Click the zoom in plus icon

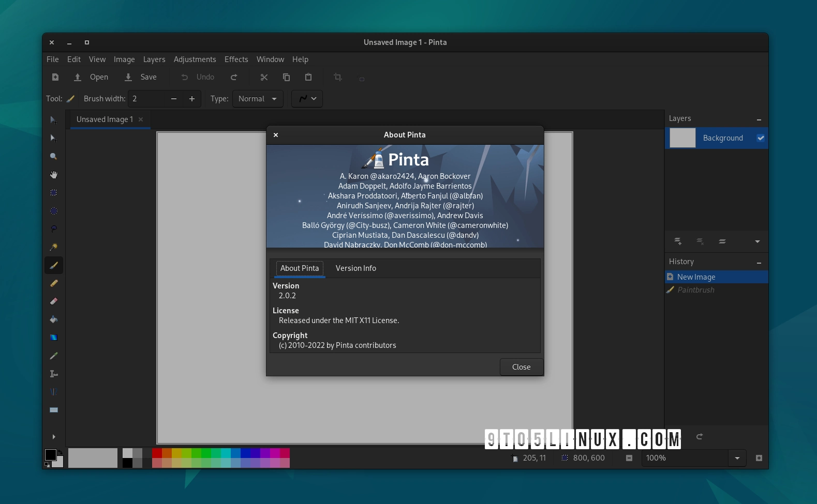pos(759,458)
